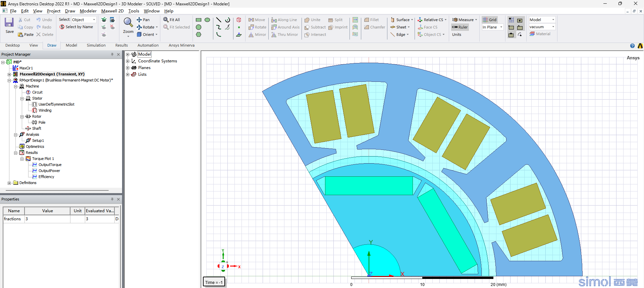Image resolution: width=644 pixels, height=288 pixels.
Task: Select the spline drawing tool
Action: coord(219,27)
